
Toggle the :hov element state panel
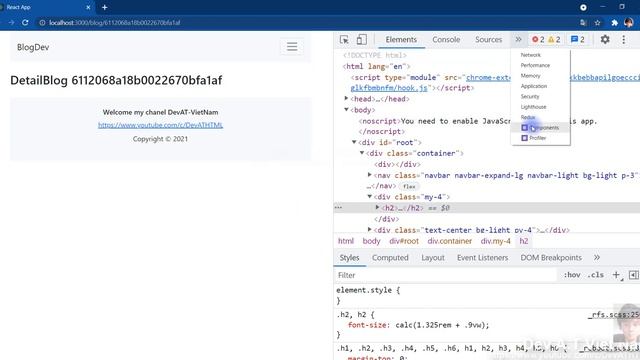[x=572, y=275]
